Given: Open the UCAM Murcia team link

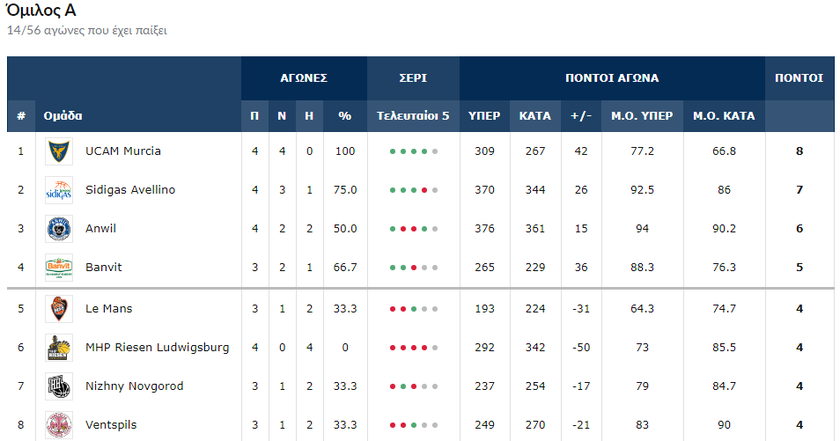Looking at the screenshot, I should pos(123,151).
